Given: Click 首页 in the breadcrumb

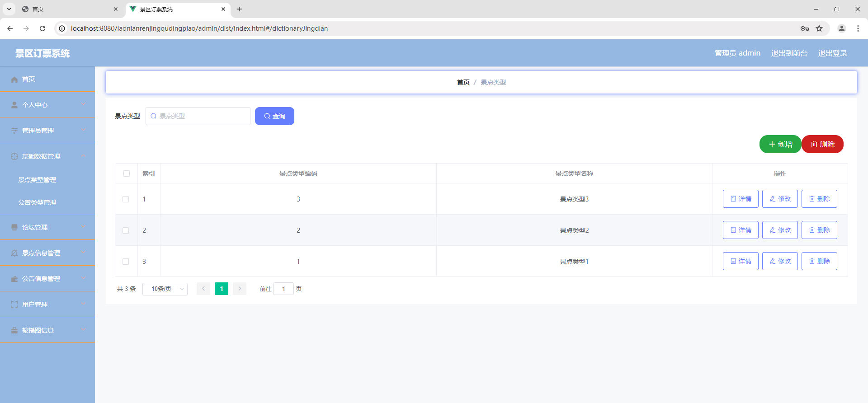Looking at the screenshot, I should click(463, 82).
